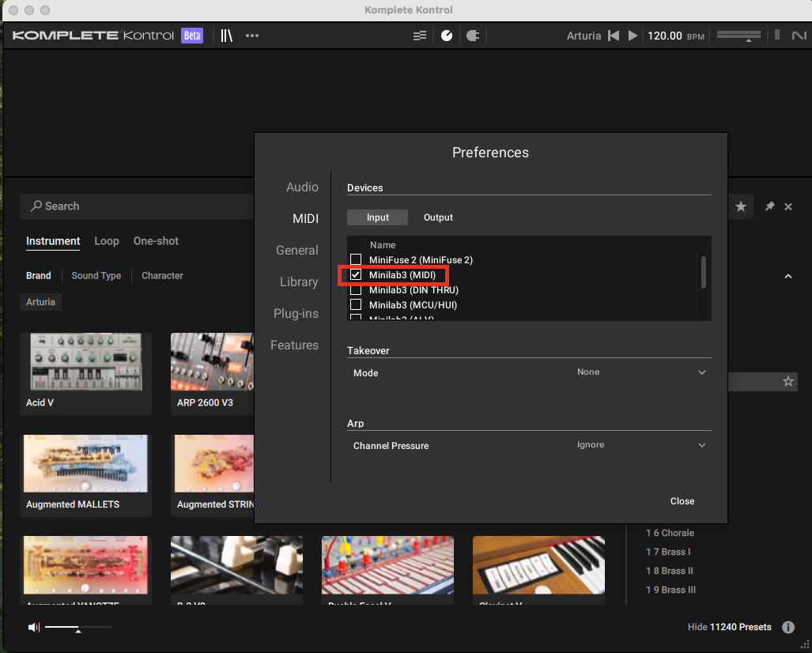Image resolution: width=812 pixels, height=653 pixels.
Task: Filter favorites with the filled star icon
Action: pos(741,206)
